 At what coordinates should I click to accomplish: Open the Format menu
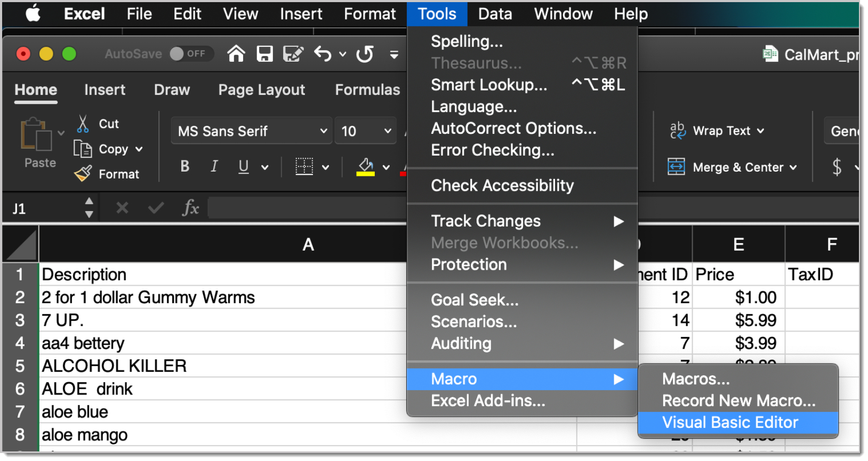tap(370, 14)
